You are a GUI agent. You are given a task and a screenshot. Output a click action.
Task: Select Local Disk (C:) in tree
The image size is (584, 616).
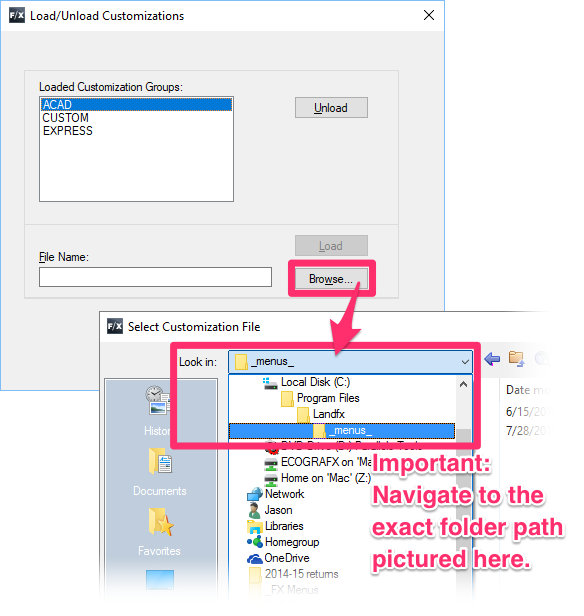pyautogui.click(x=306, y=382)
